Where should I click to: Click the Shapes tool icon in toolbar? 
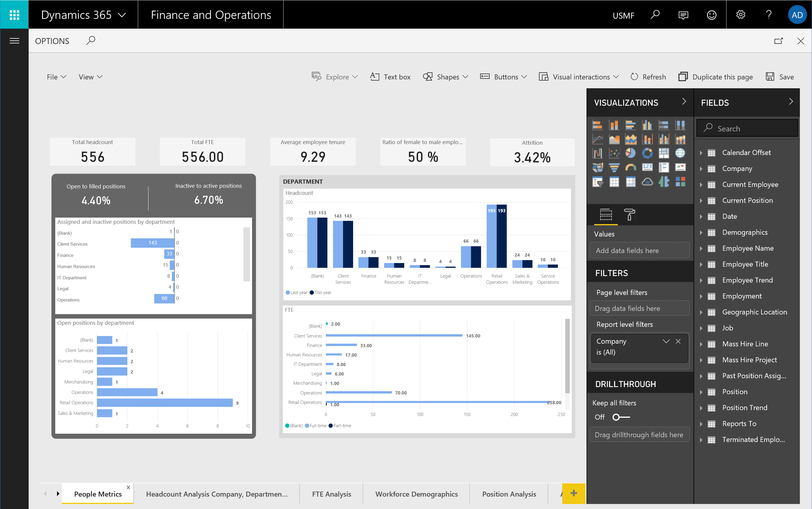point(428,77)
